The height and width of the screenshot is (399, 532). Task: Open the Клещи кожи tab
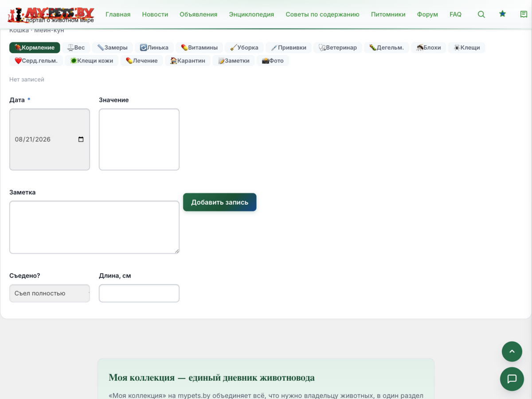92,61
